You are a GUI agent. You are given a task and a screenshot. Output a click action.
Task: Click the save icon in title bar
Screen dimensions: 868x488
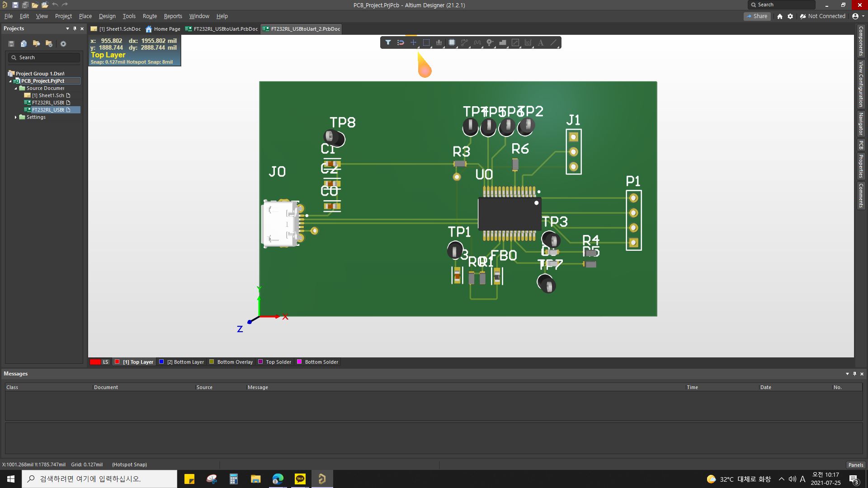point(15,5)
